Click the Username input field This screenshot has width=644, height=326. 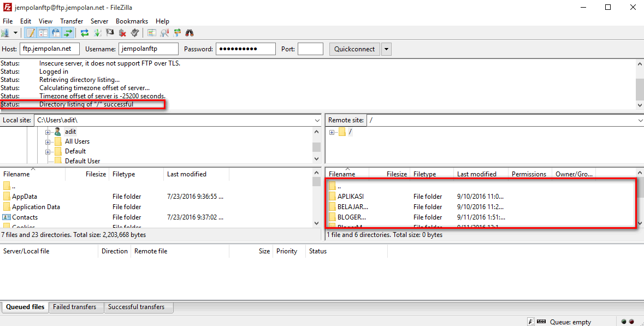coord(148,49)
